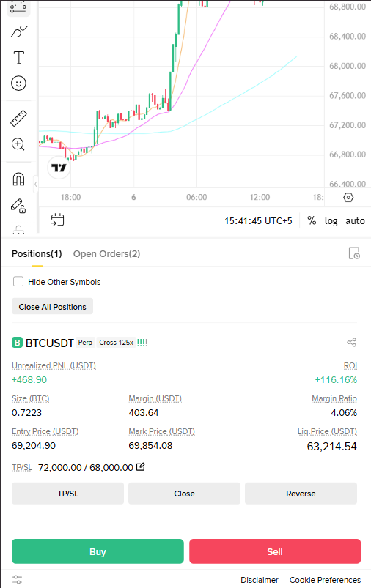The image size is (371, 588).
Task: Select the Text annotation tool
Action: [x=18, y=57]
